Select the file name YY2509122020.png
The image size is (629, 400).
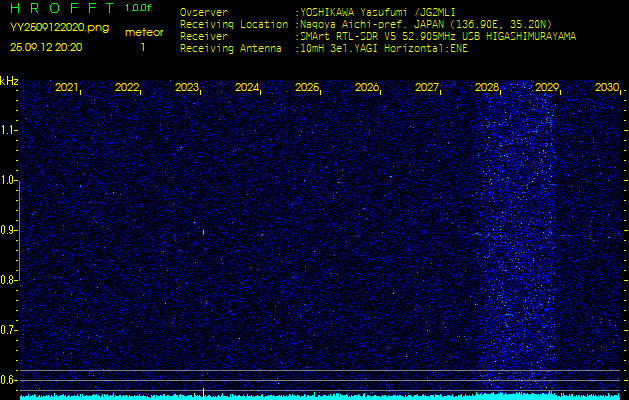[59, 28]
